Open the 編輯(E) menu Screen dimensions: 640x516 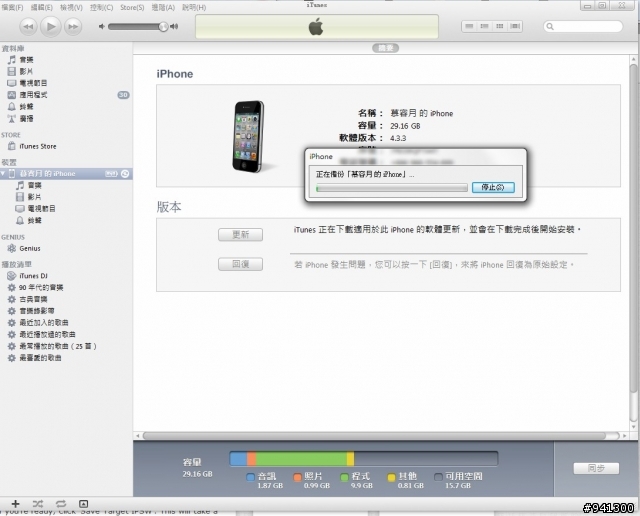[42, 7]
